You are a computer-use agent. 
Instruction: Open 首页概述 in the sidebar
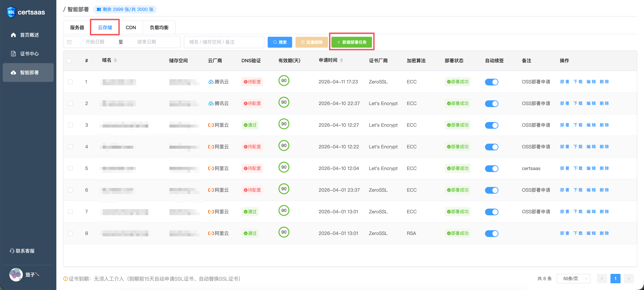(28, 35)
